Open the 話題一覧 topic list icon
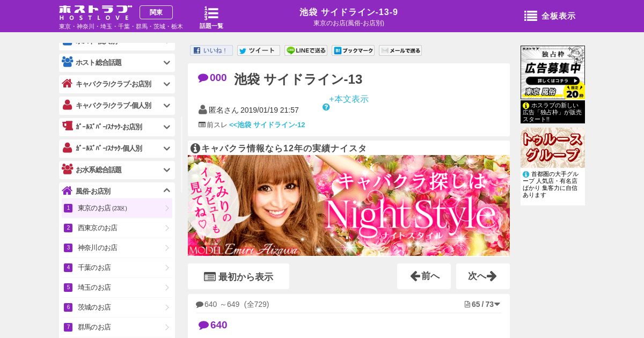The height and width of the screenshot is (338, 644). (x=211, y=17)
